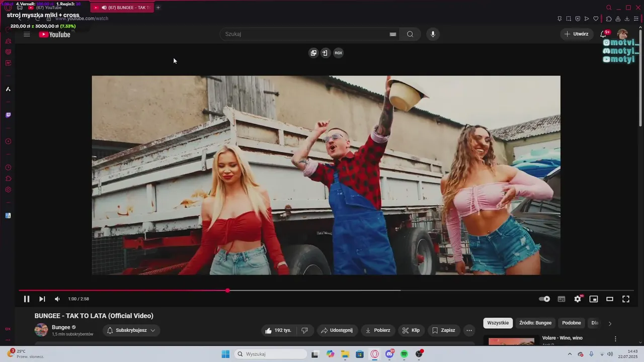Skip to the next video
Image resolution: width=644 pixels, height=362 pixels.
tap(42, 299)
